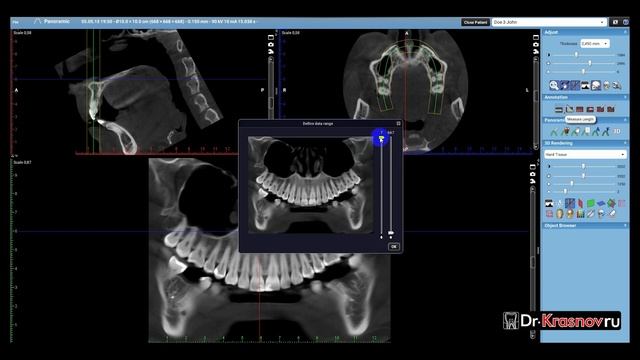
Task: Click the first green arch icon in Panoramic panel
Action: 554,131
